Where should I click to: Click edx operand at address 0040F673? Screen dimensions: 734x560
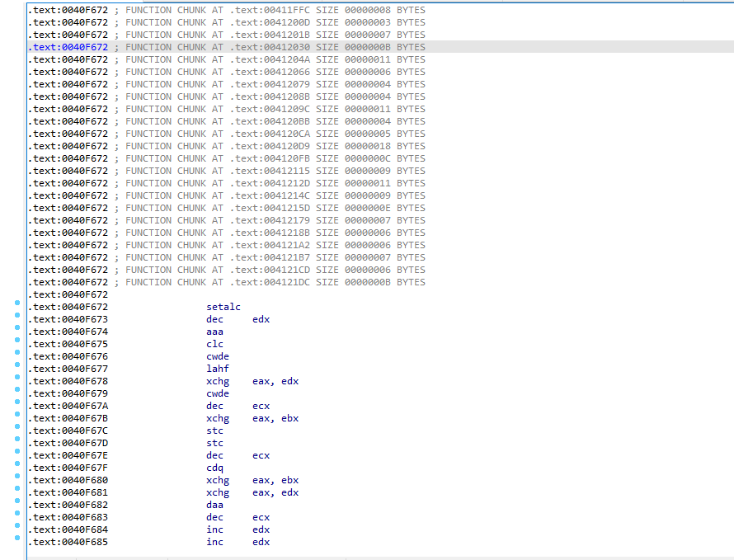(261, 319)
